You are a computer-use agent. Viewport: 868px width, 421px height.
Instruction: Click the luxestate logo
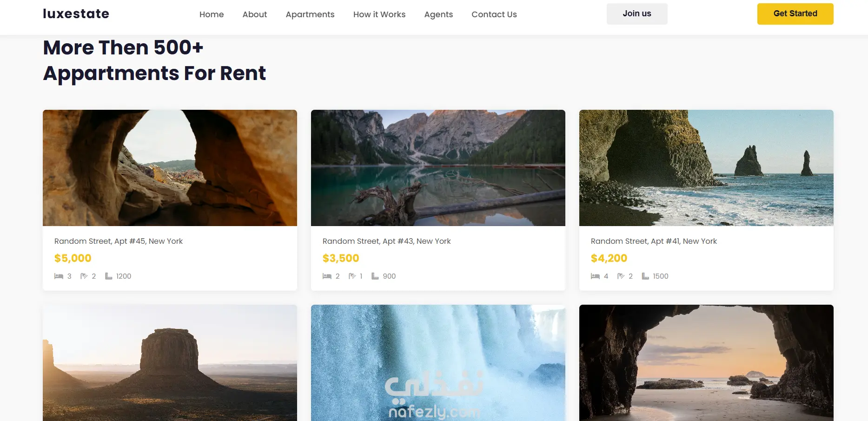[76, 14]
